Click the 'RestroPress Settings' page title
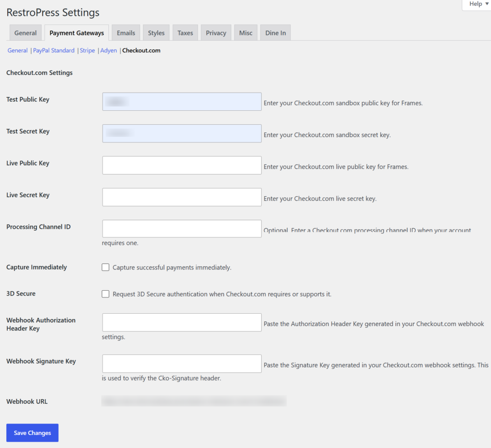This screenshot has height=448, width=491. (53, 12)
